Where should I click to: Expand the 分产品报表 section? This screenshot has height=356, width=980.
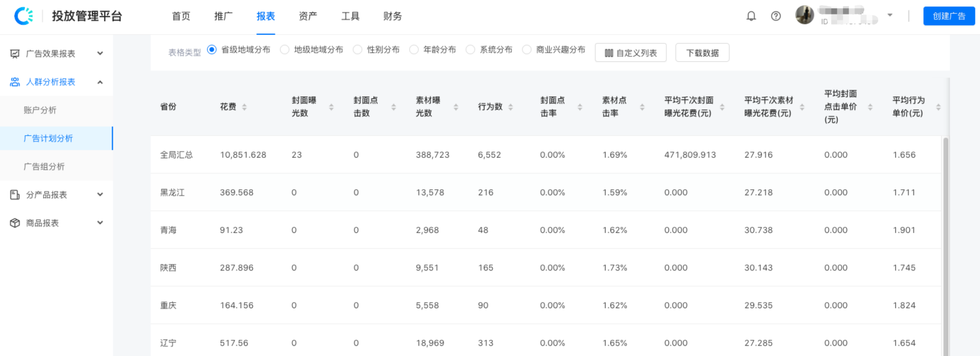100,195
